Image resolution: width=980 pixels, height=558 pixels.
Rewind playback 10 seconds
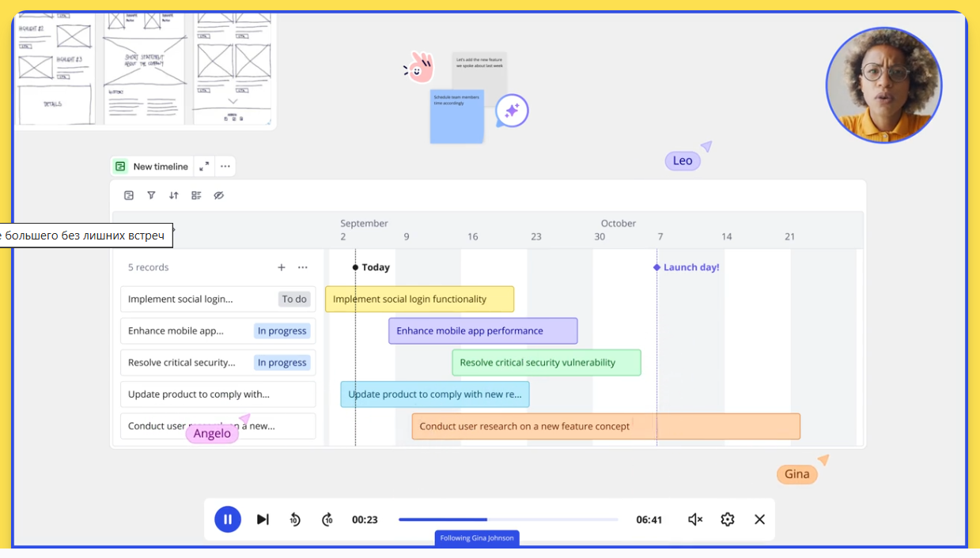tap(294, 519)
